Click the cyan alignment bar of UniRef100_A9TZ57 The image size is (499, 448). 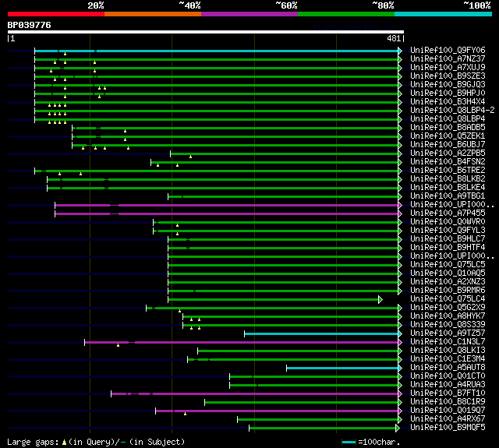[321, 333]
